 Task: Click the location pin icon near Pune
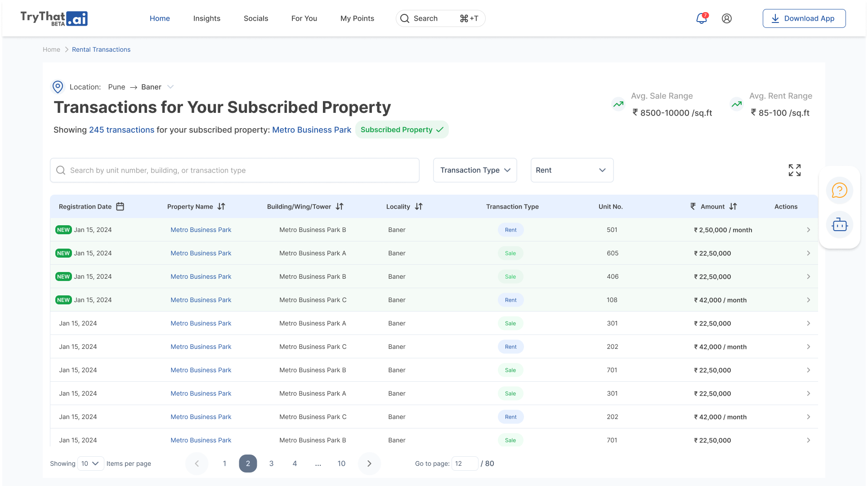pyautogui.click(x=58, y=87)
